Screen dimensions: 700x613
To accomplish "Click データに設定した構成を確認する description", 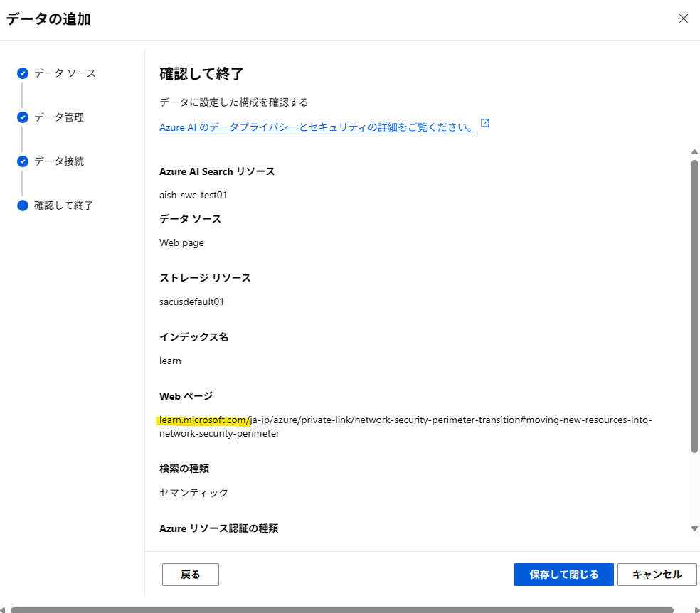I will (x=234, y=102).
